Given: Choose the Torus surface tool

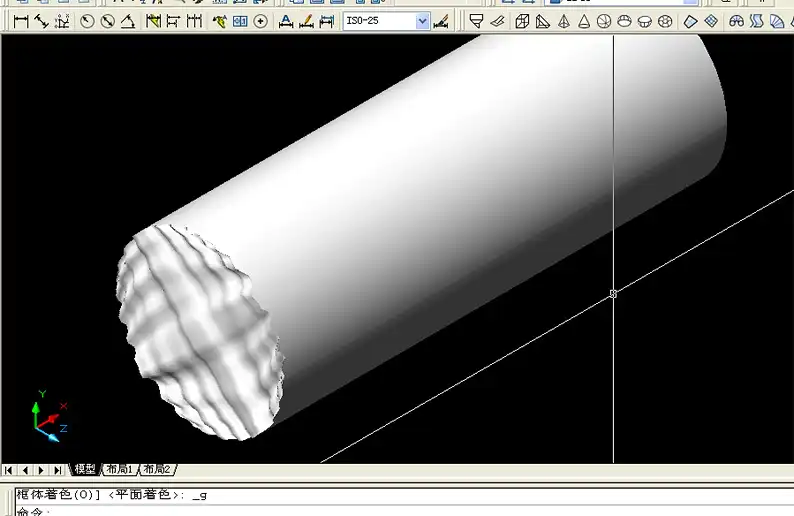Looking at the screenshot, I should (667, 21).
